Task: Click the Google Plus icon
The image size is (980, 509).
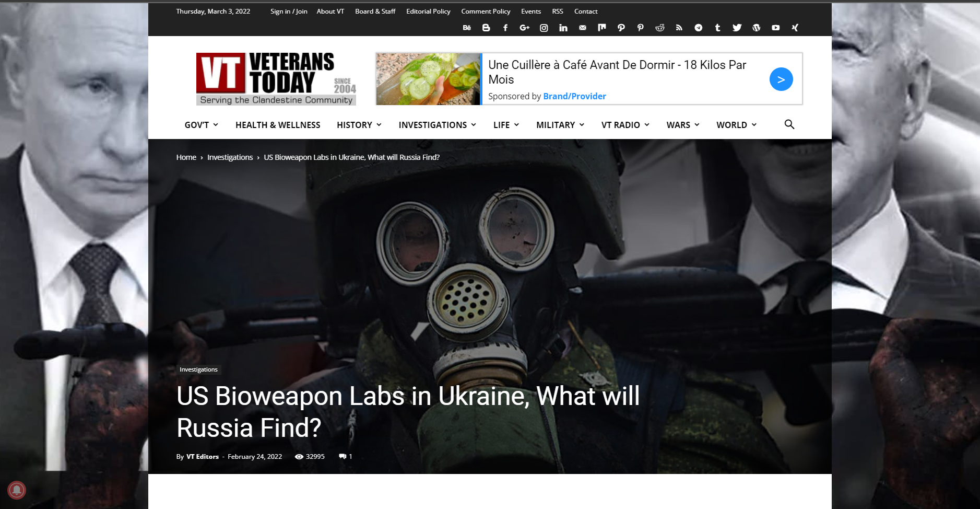Action: tap(525, 28)
